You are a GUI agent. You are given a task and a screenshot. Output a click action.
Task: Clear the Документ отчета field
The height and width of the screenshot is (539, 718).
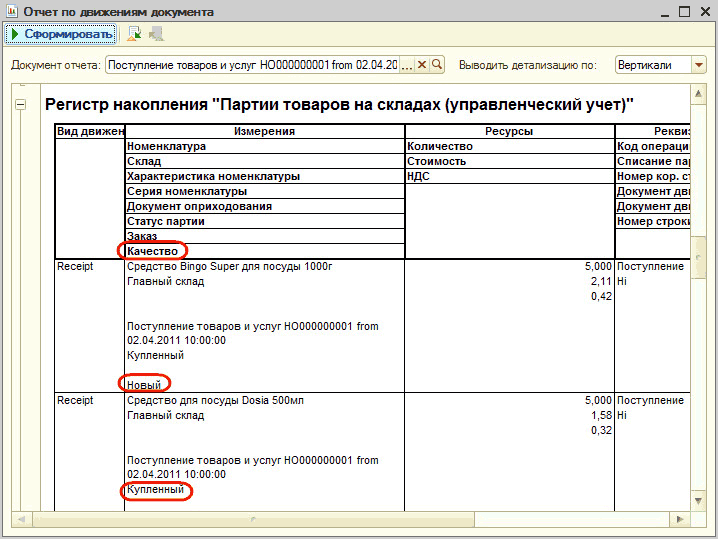422,65
